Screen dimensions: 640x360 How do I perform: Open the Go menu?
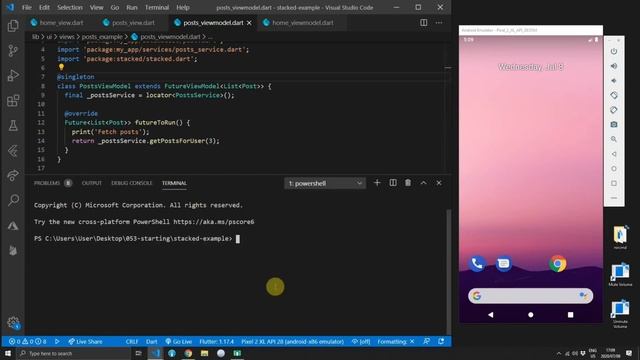115,7
